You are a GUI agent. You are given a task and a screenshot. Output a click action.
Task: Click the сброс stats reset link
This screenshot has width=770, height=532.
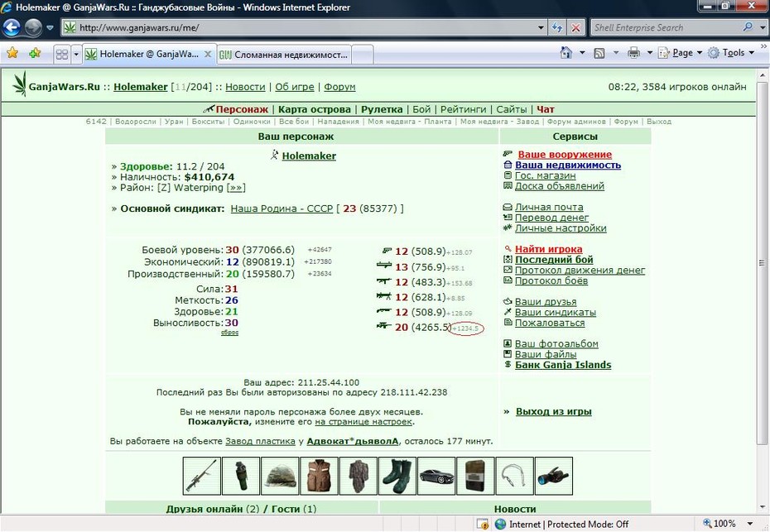pyautogui.click(x=229, y=333)
